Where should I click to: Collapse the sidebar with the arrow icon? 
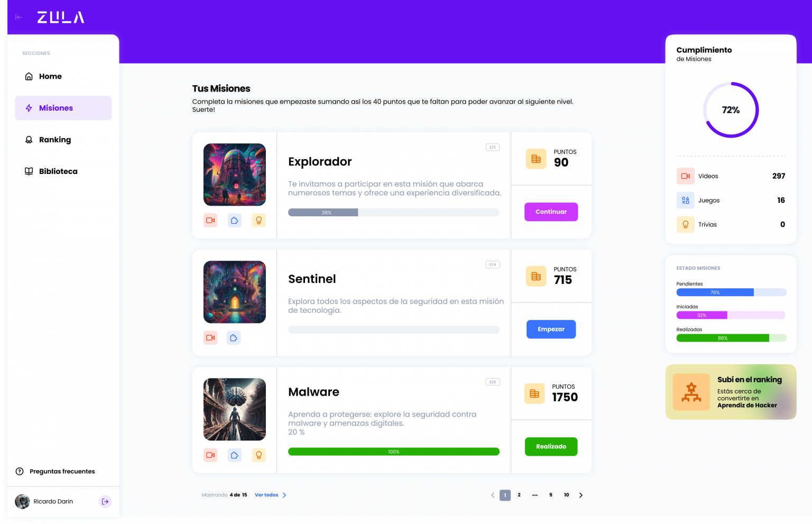[19, 17]
